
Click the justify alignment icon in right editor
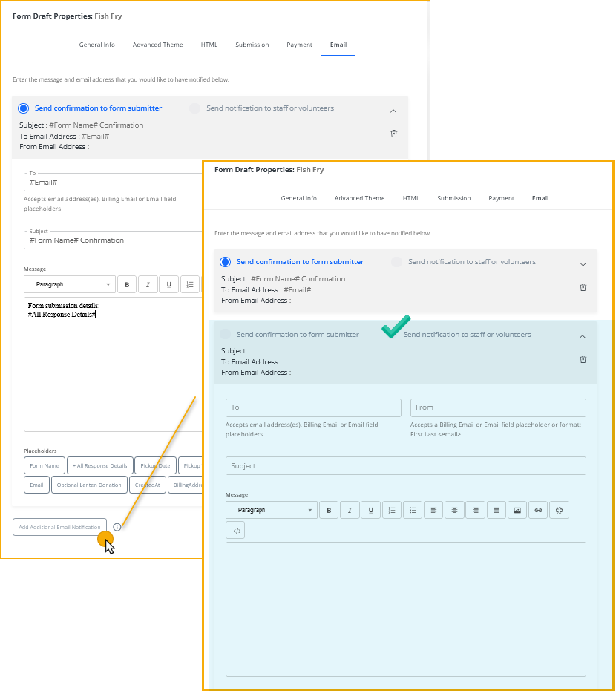click(x=497, y=510)
